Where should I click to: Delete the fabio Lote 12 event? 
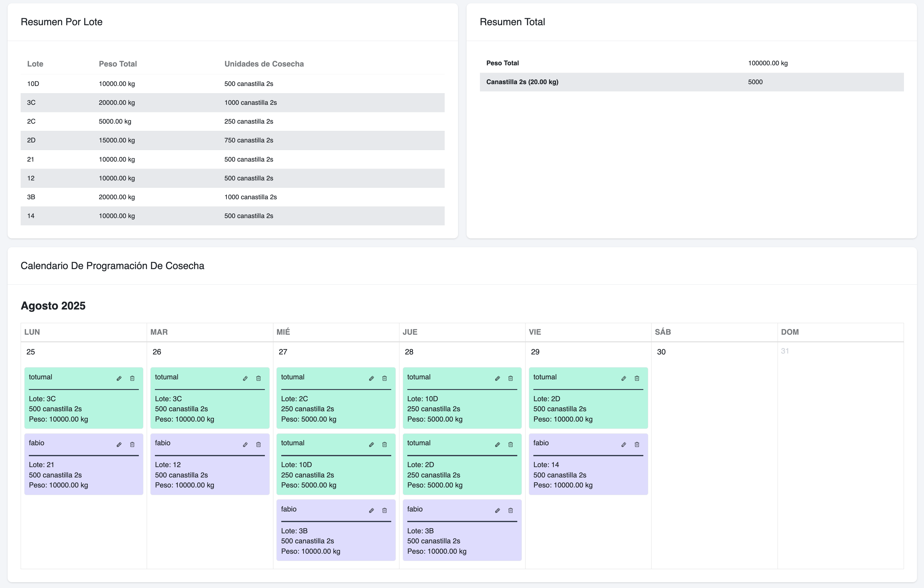(258, 445)
